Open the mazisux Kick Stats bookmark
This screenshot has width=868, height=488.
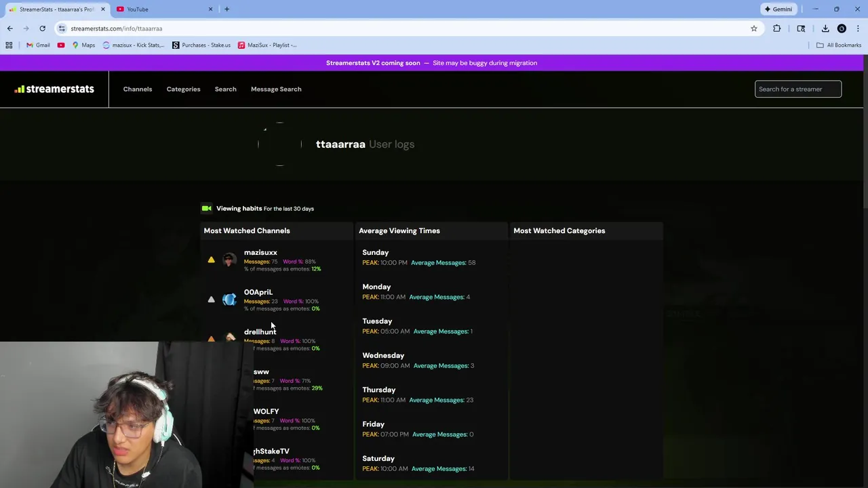pyautogui.click(x=133, y=45)
